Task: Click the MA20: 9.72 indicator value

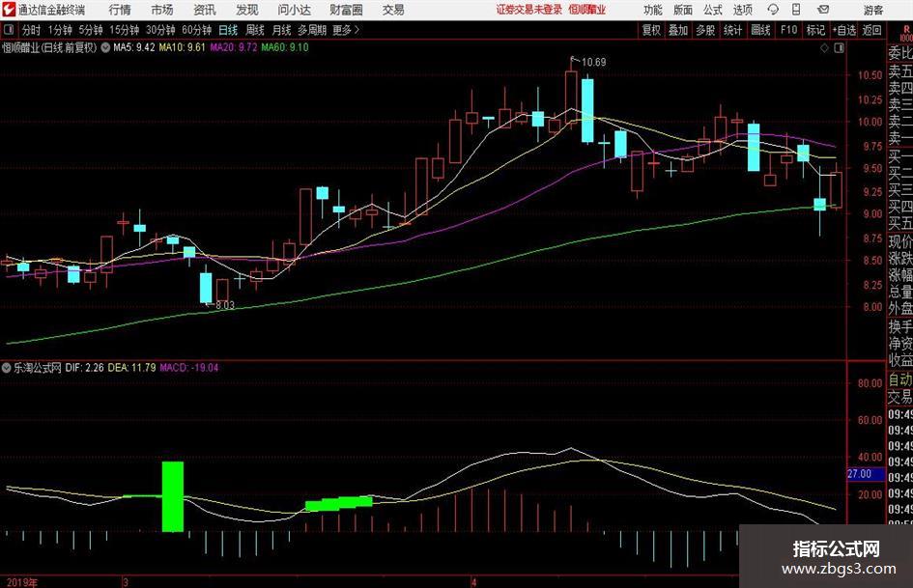Action: [234, 47]
